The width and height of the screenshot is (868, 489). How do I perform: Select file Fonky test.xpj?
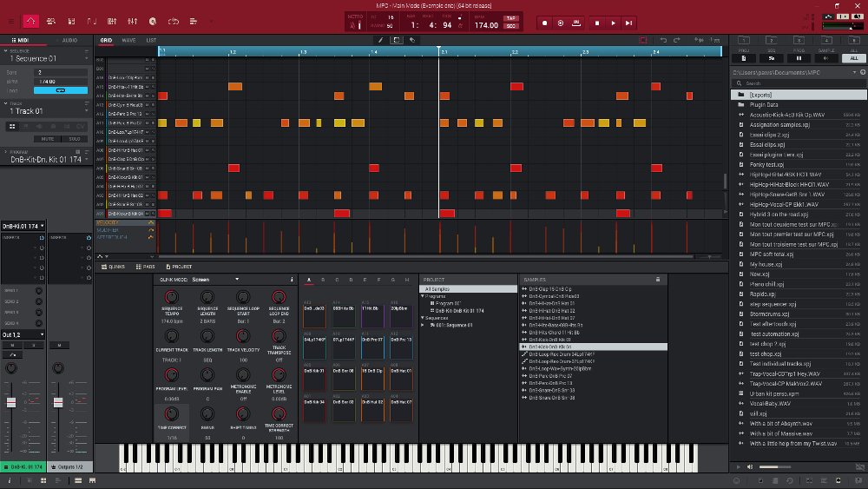[x=766, y=164]
